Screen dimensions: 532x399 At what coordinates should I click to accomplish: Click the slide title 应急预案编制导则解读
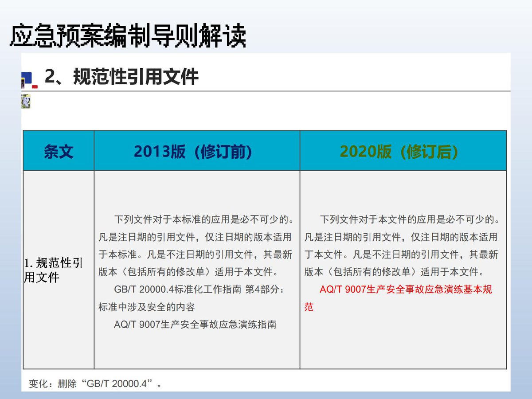pyautogui.click(x=128, y=36)
